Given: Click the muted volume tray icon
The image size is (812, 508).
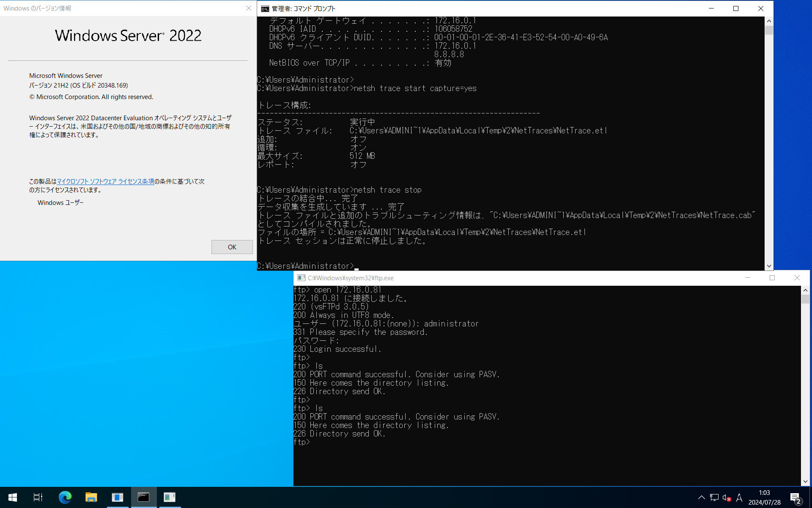Looking at the screenshot, I should (x=727, y=497).
